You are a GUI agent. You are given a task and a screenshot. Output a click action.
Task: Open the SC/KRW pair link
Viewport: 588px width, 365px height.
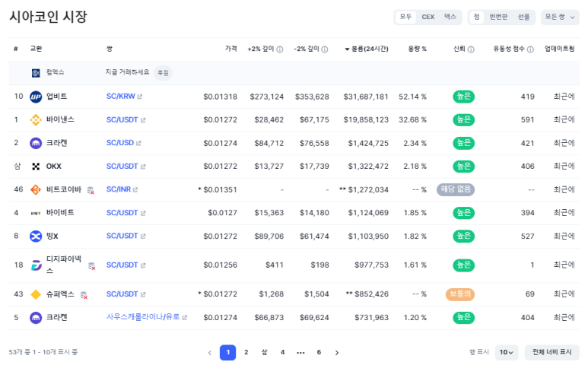point(120,97)
